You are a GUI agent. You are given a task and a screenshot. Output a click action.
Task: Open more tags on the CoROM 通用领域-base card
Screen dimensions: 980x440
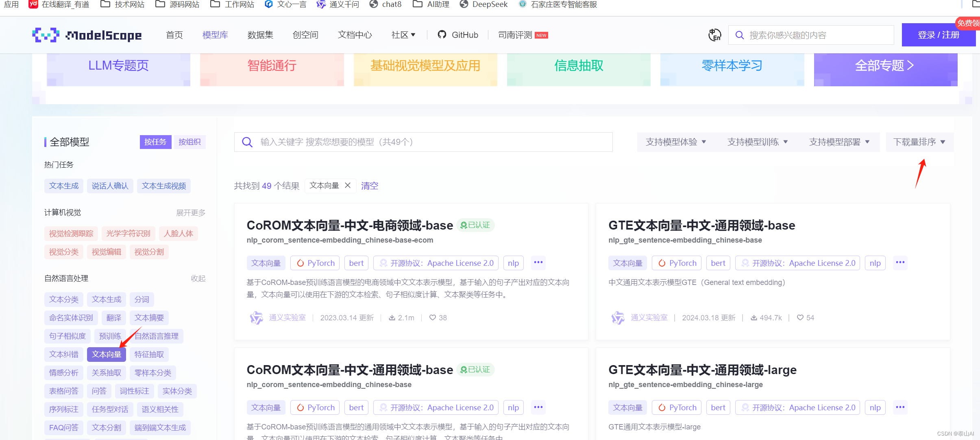click(x=538, y=407)
